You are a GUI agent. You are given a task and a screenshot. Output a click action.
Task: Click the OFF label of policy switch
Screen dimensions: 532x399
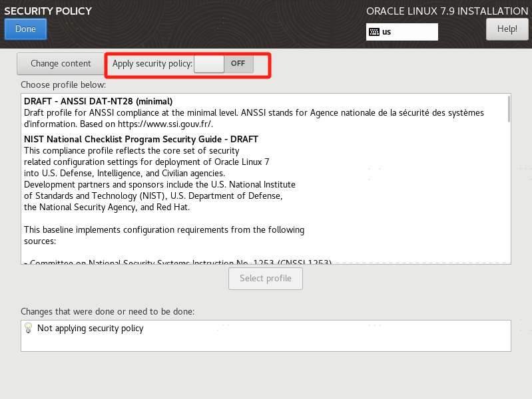(x=238, y=63)
